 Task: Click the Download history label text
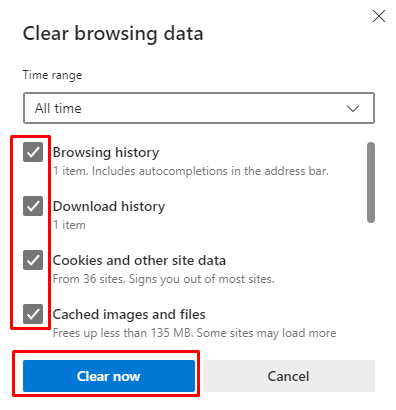click(x=109, y=206)
